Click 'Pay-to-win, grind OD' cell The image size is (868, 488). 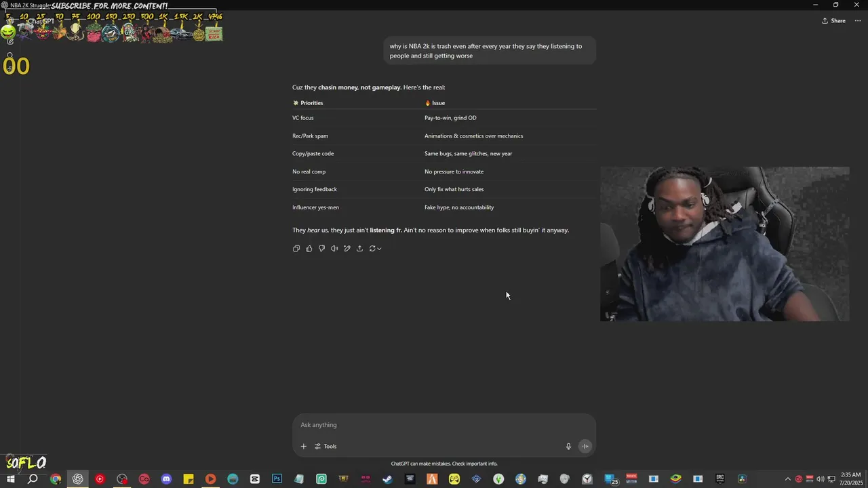(450, 118)
